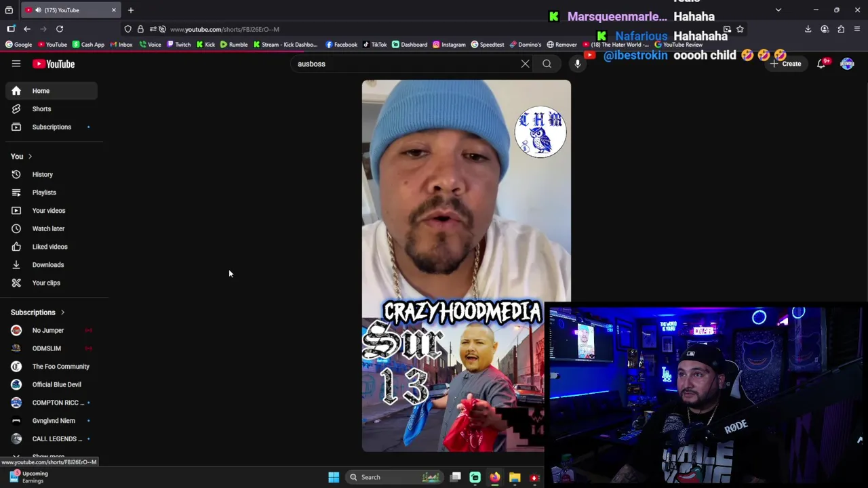868x488 pixels.
Task: Click the magnifier search button
Action: click(x=547, y=64)
